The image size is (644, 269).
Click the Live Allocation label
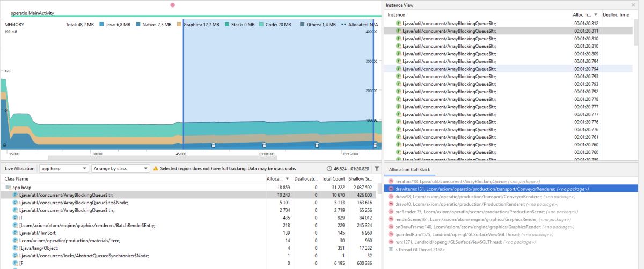[19, 168]
